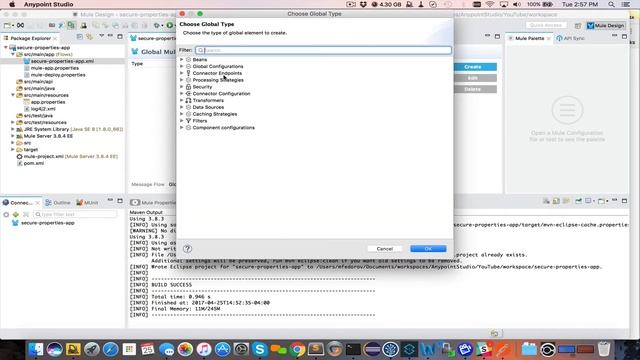This screenshot has width=640, height=360.
Task: Confirm with the OK button
Action: 428,249
